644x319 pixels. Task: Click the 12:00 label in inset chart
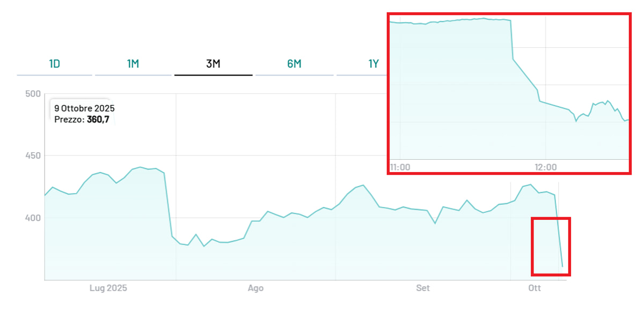[546, 167]
